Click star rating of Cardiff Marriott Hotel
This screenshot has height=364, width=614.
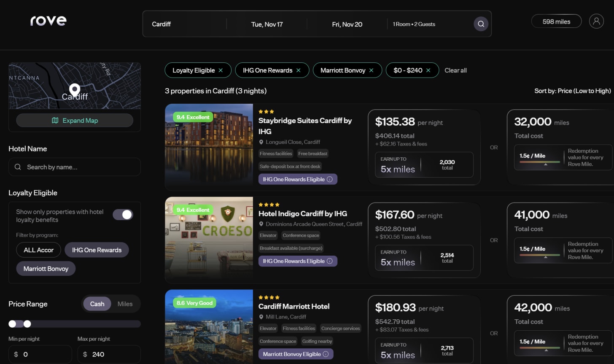269,297
